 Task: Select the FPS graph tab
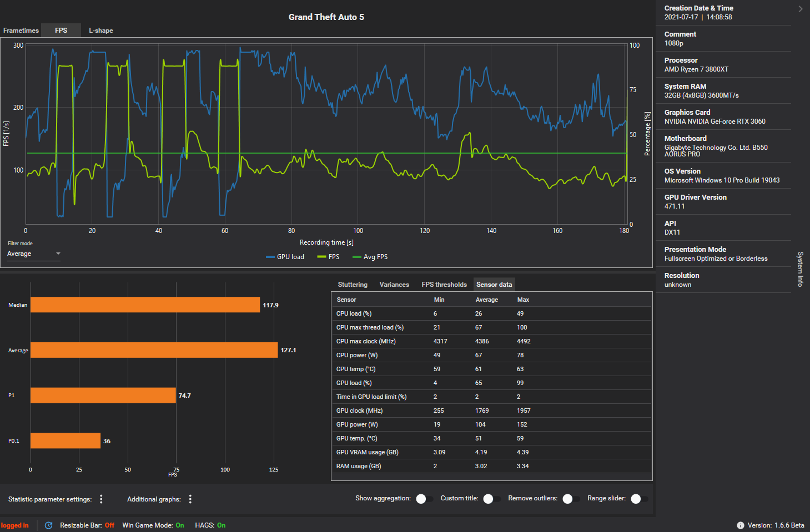[61, 31]
